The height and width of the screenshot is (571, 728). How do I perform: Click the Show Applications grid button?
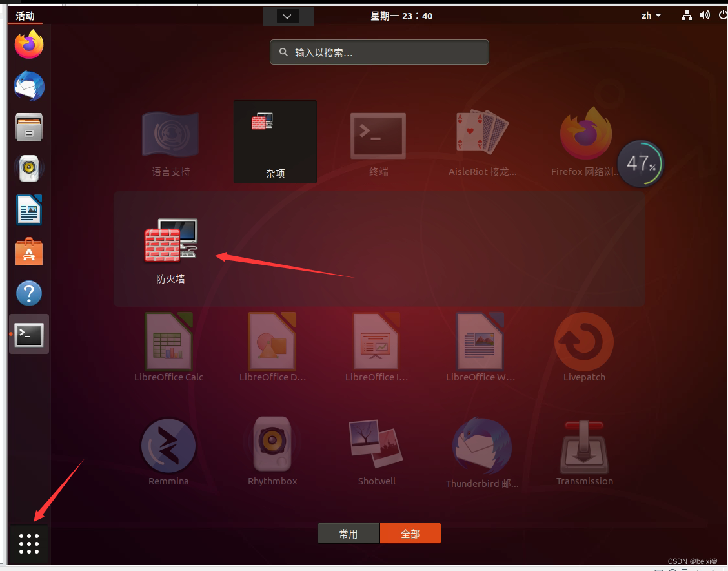29,544
